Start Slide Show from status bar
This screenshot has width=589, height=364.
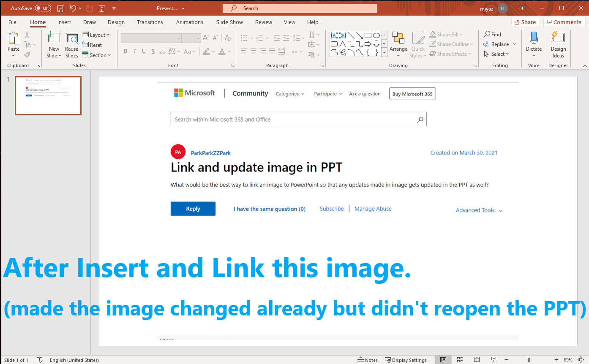[x=494, y=360]
